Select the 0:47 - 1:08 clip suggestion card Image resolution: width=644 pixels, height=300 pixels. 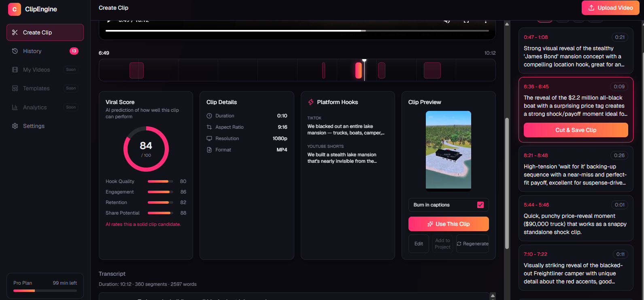576,50
